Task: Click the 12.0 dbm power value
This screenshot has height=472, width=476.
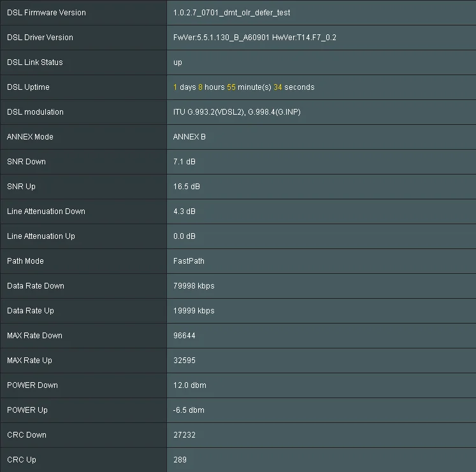Action: coord(190,385)
